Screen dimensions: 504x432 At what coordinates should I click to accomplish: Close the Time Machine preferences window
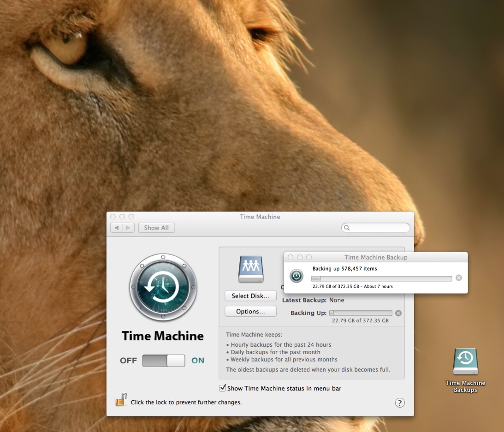point(113,217)
